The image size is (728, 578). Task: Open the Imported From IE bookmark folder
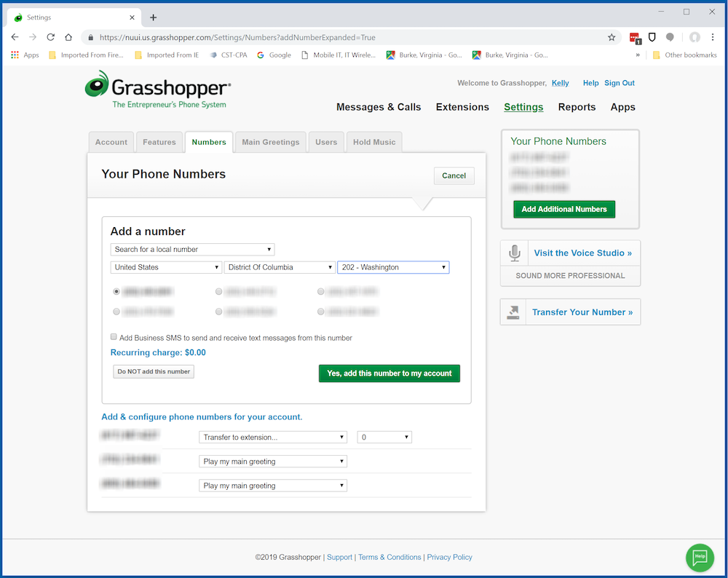coord(167,55)
